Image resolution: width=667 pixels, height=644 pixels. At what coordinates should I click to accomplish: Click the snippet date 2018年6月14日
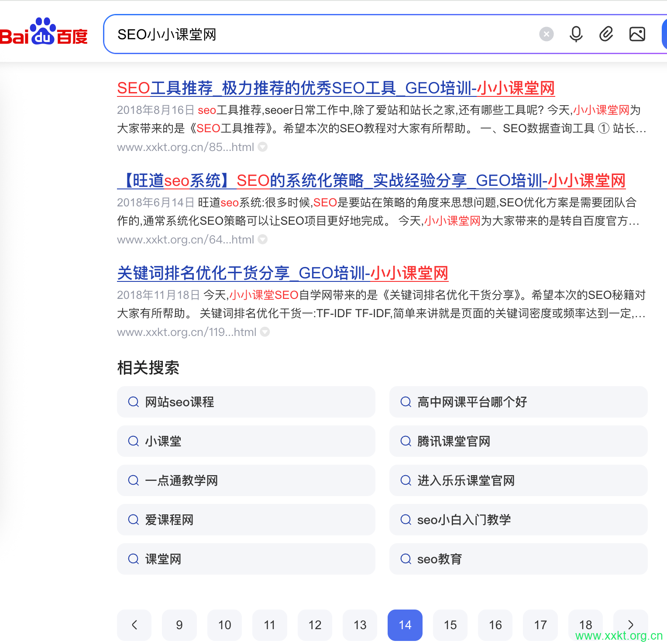pos(155,202)
